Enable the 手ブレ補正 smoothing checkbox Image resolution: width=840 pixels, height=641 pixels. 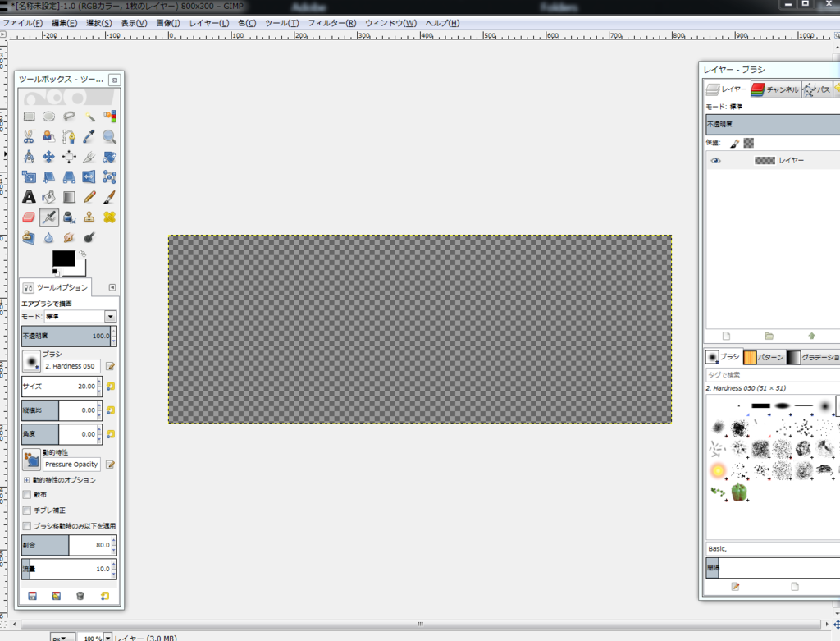tap(27, 511)
